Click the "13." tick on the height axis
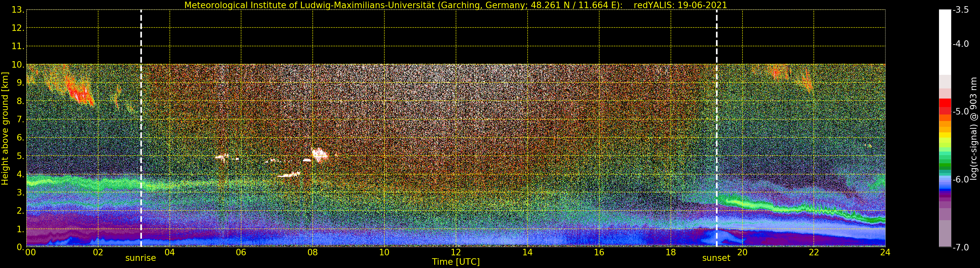This screenshot has width=980, height=268. click(x=18, y=10)
